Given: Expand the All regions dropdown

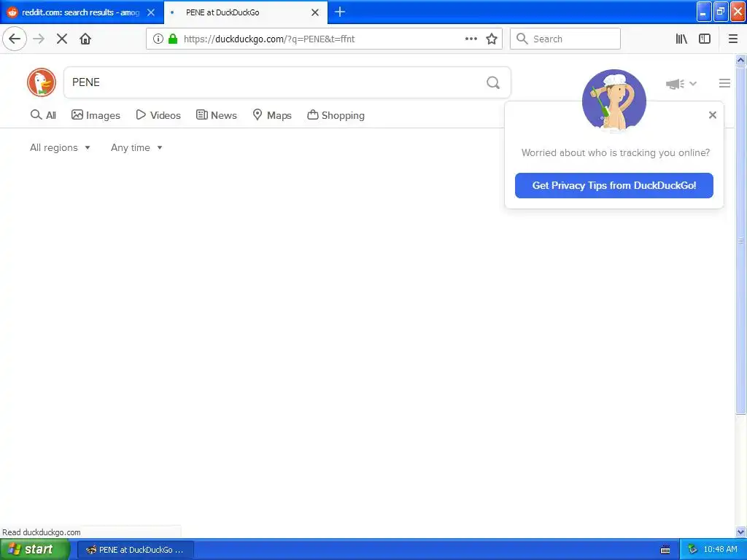Looking at the screenshot, I should (x=60, y=147).
